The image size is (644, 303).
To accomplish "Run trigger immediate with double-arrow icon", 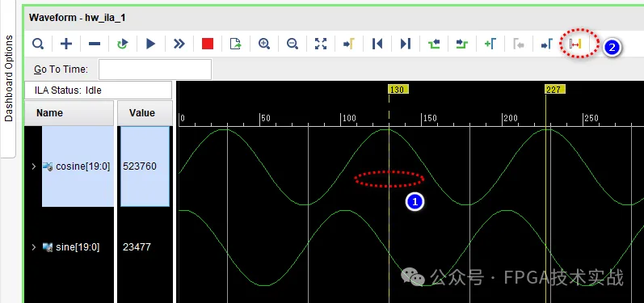I will (179, 44).
